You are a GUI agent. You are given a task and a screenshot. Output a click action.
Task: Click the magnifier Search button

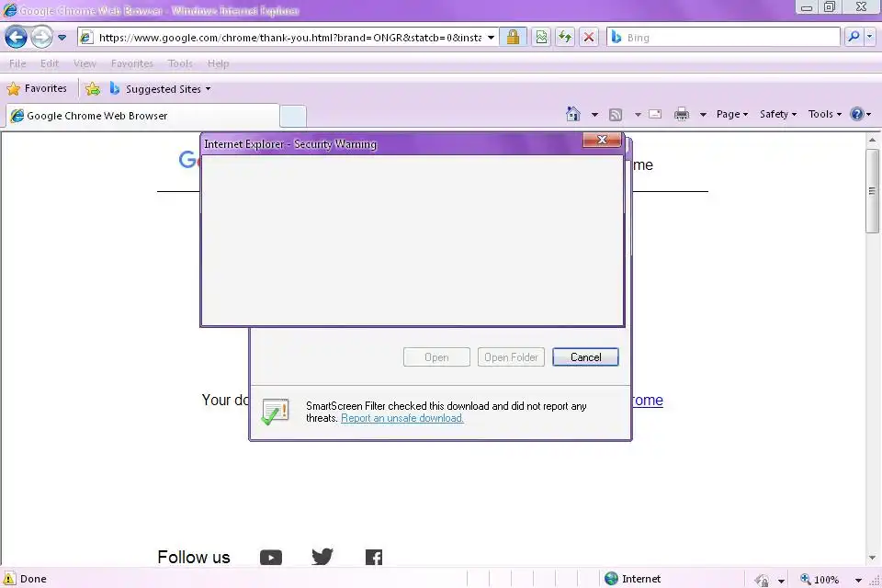coord(854,37)
